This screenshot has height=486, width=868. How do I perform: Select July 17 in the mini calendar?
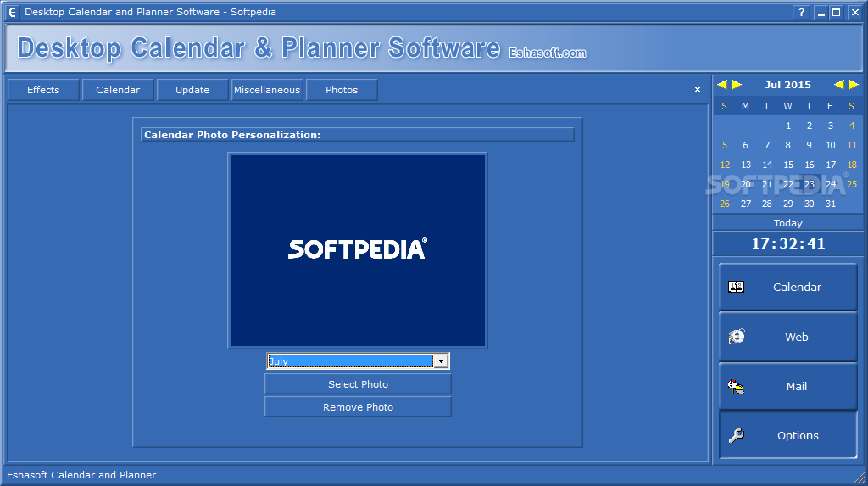click(831, 165)
